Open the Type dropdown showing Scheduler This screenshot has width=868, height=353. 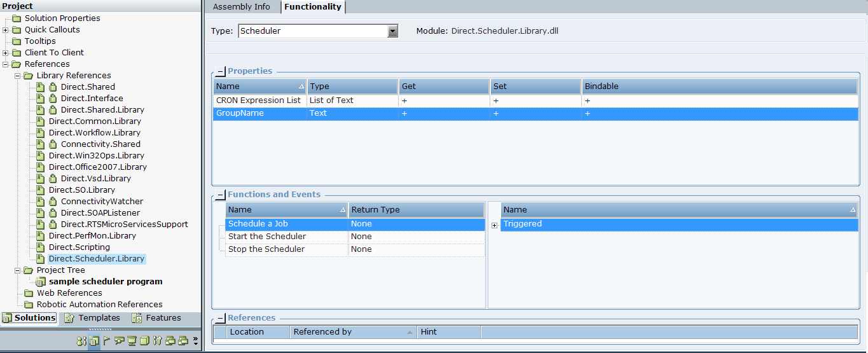click(x=392, y=31)
